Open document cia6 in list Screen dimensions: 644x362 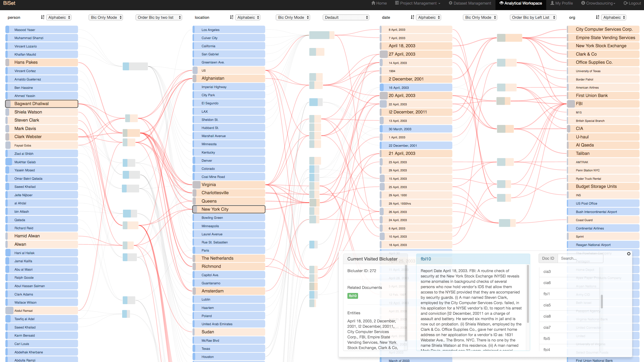coord(569,283)
